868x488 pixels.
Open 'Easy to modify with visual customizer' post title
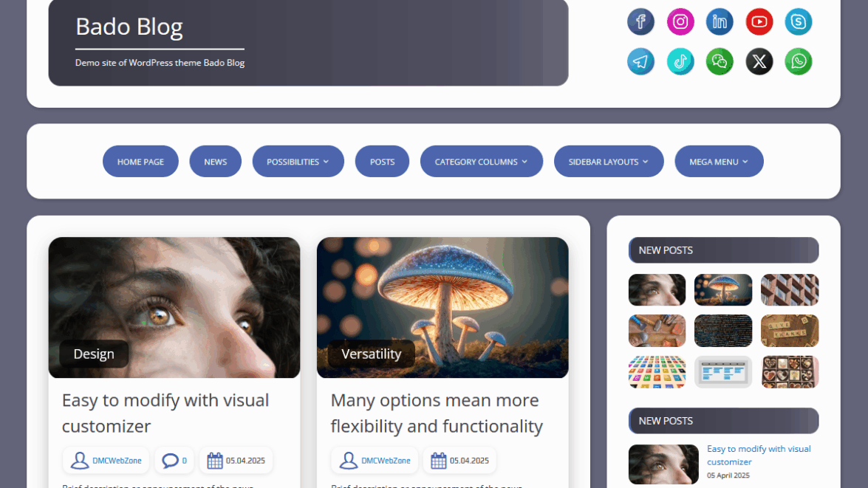[x=165, y=413]
